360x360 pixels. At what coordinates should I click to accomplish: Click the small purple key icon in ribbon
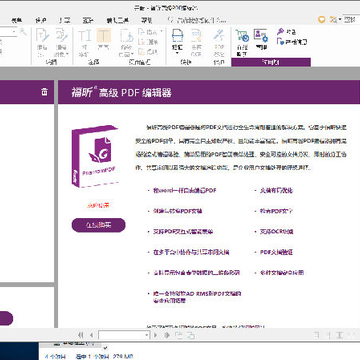click(280, 32)
